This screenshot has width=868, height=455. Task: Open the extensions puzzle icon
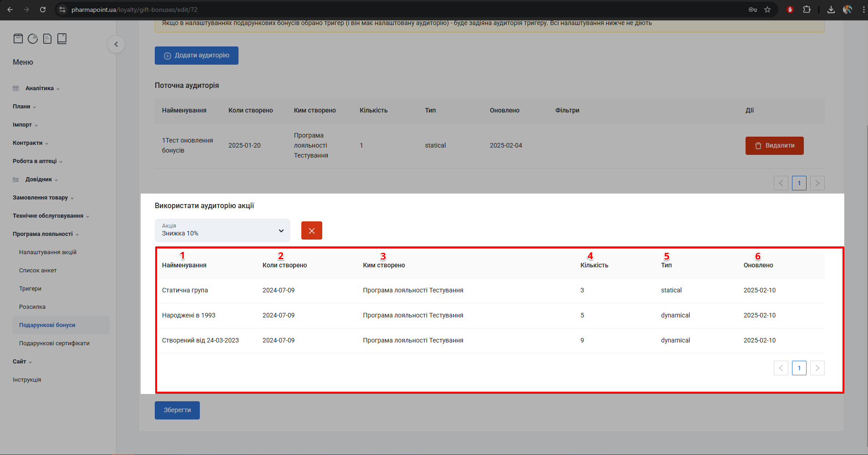pos(807,10)
